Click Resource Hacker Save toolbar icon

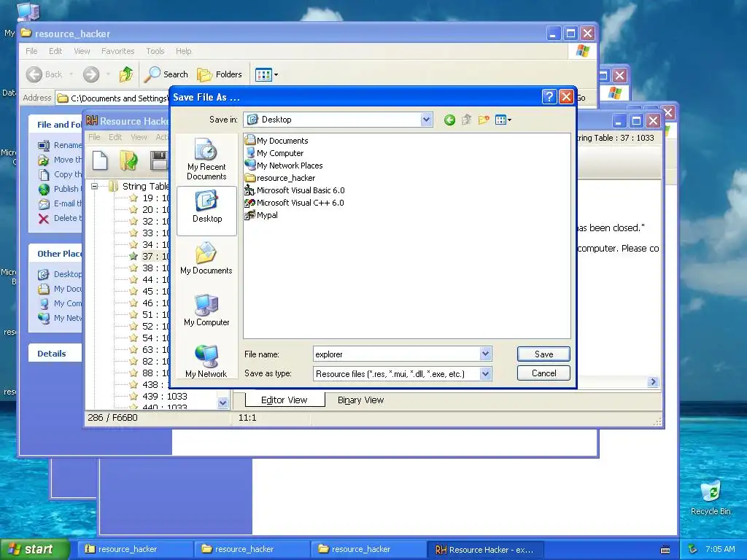(x=158, y=160)
